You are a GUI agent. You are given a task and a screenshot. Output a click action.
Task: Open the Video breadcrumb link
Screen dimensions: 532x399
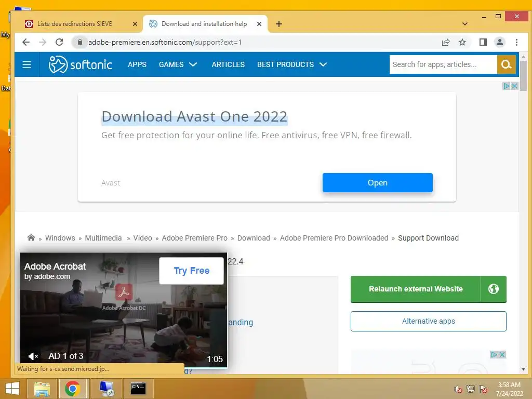point(142,238)
